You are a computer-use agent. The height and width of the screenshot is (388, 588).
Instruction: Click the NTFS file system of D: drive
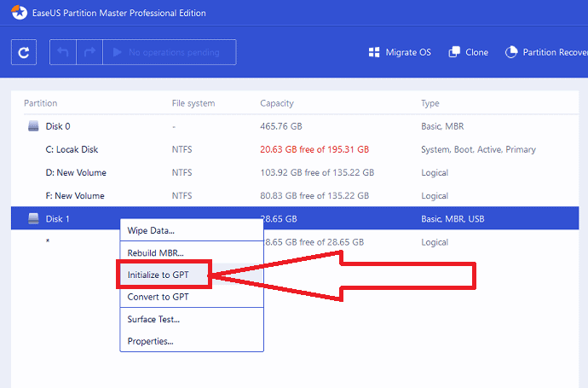coord(182,172)
